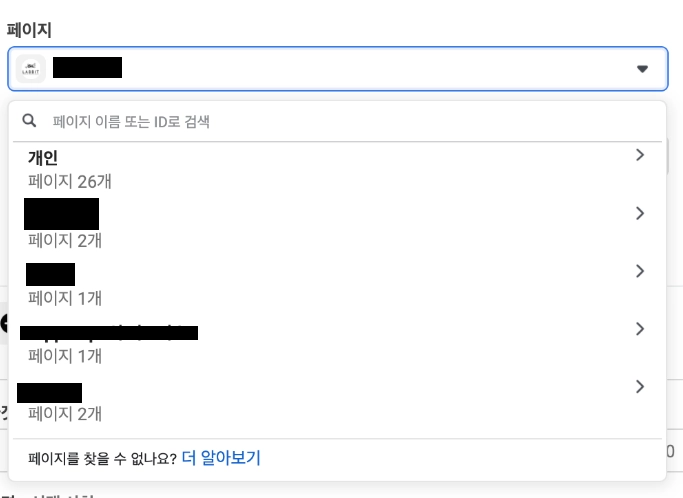Screen dimensions: 683x498
Task: Expand chevron of the group directly below 개인
Action: point(640,213)
